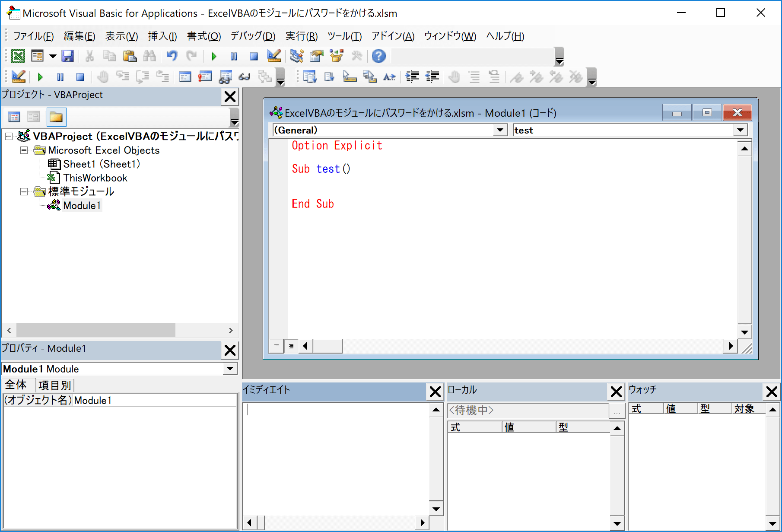This screenshot has height=532, width=782.
Task: Open the test procedure dropdown
Action: (x=740, y=130)
